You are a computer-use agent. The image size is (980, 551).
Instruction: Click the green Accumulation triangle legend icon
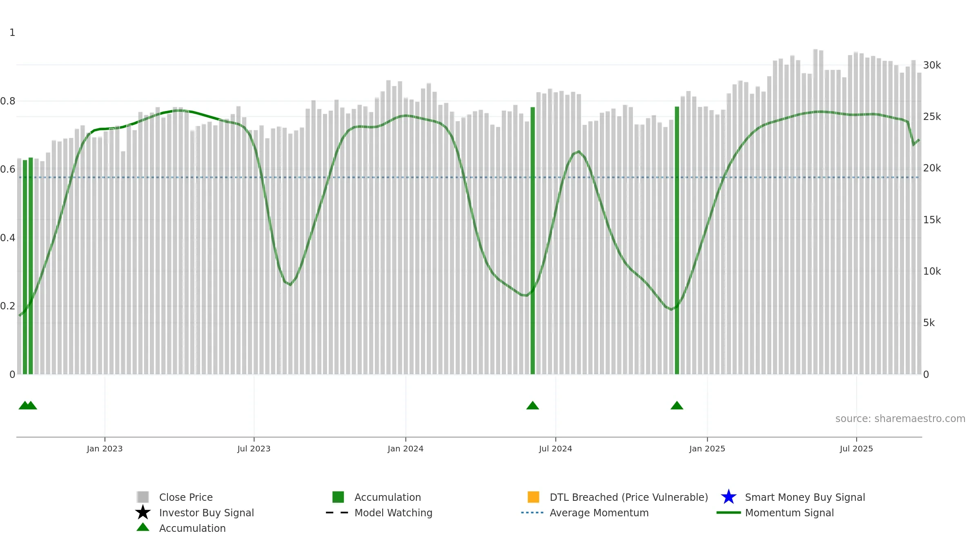click(143, 527)
